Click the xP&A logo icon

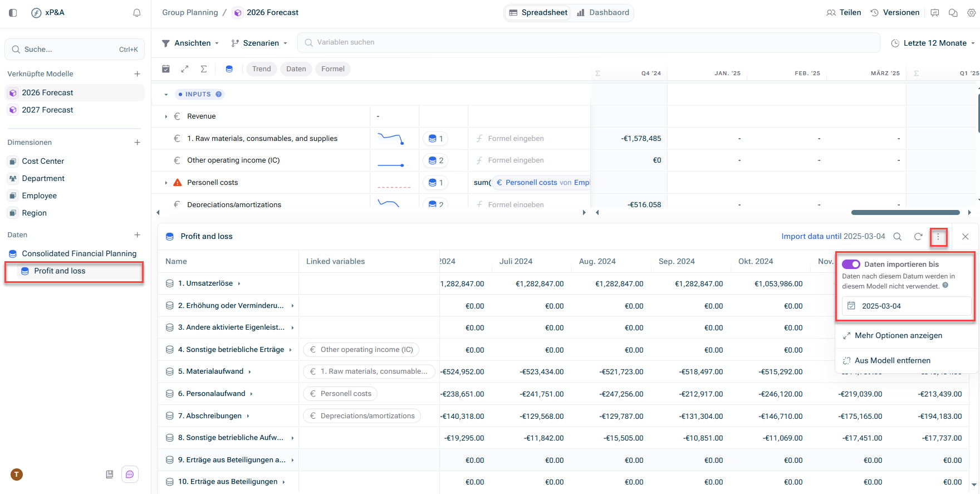(36, 13)
